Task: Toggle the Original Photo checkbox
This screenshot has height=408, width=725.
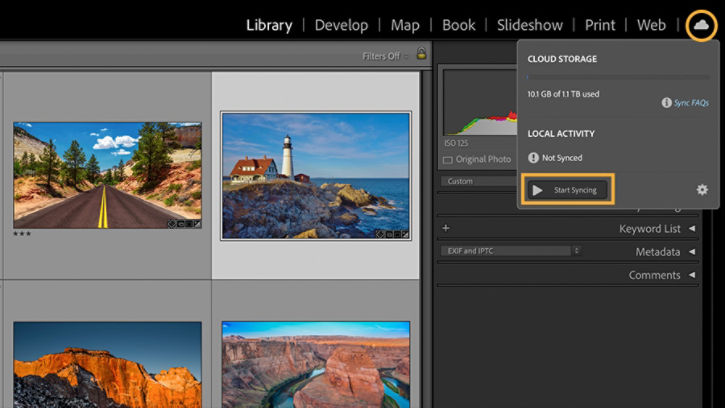Action: (x=448, y=160)
